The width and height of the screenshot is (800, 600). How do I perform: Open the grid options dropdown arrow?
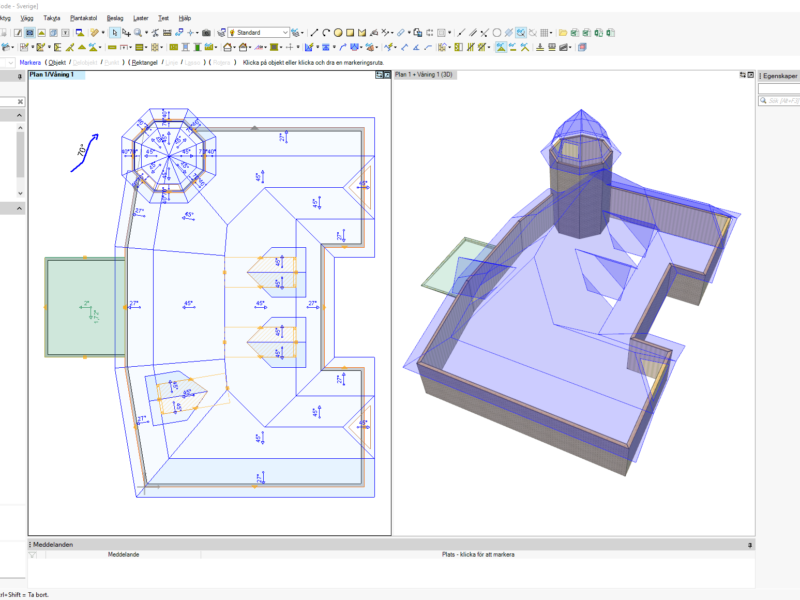(551, 33)
